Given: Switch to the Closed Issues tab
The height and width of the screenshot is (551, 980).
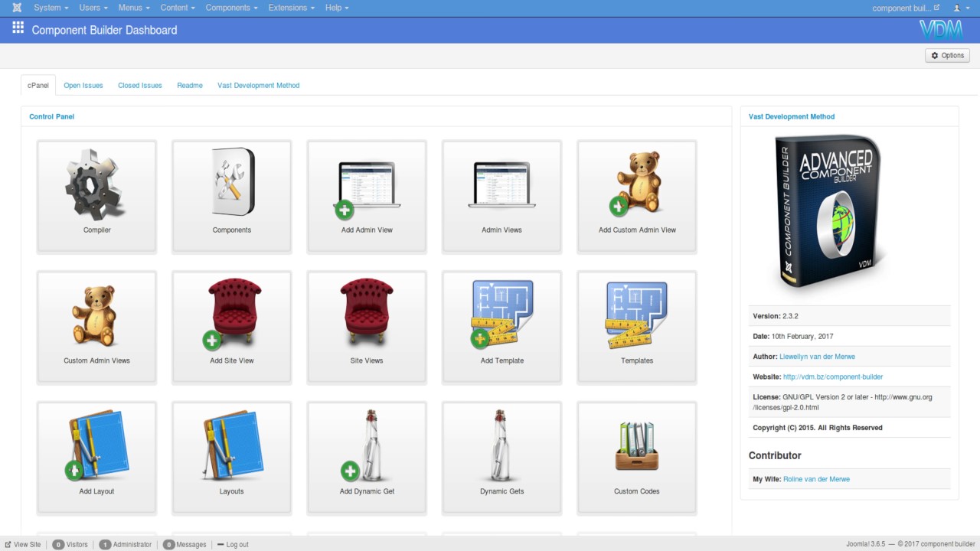Looking at the screenshot, I should [x=140, y=86].
